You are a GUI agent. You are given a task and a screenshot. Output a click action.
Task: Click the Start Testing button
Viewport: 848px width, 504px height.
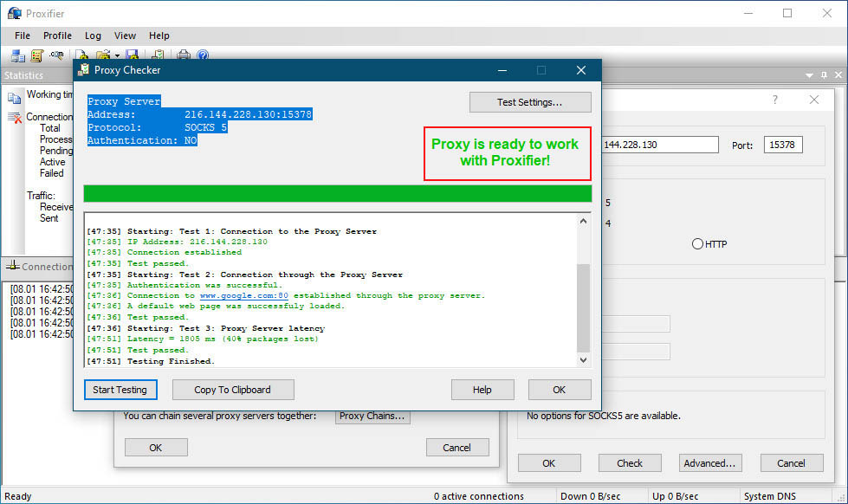pos(120,390)
